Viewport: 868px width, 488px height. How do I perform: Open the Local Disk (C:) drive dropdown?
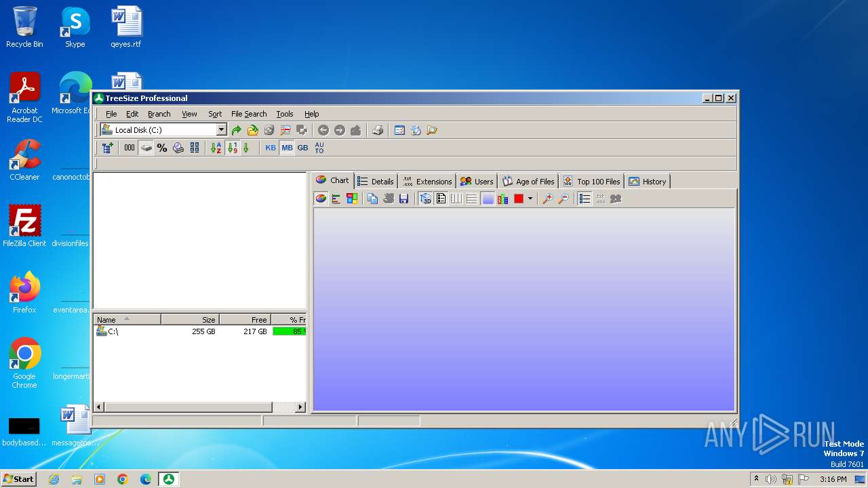coord(221,130)
